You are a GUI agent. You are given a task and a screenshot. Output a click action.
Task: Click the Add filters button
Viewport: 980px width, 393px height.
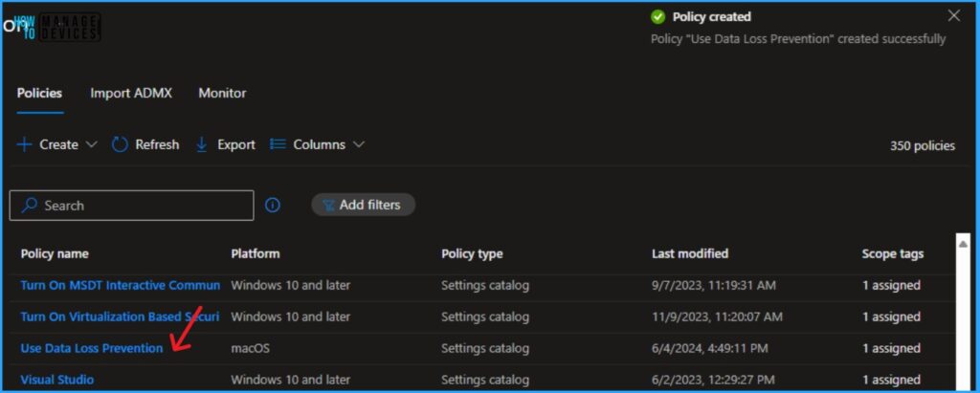click(363, 205)
